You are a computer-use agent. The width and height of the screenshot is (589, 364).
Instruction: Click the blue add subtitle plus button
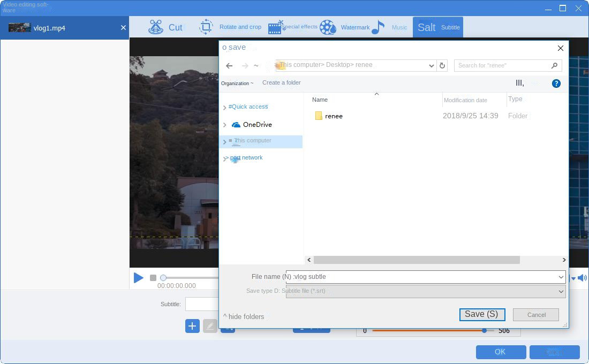pyautogui.click(x=192, y=326)
